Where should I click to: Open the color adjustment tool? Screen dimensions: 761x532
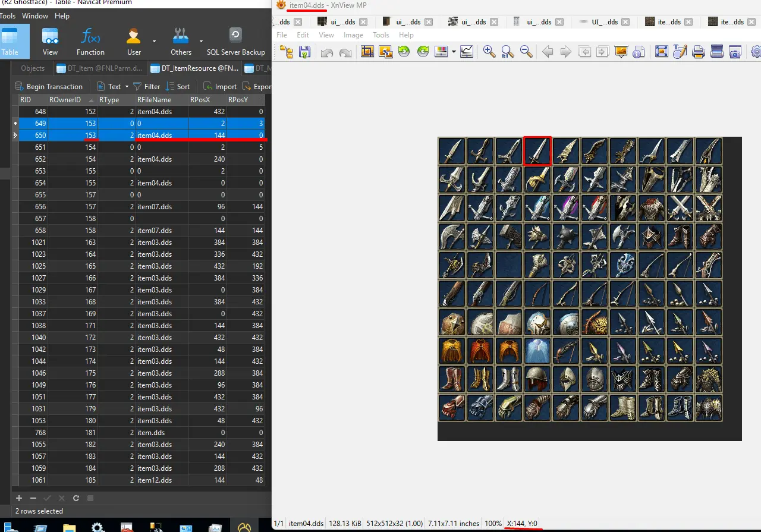tap(441, 52)
